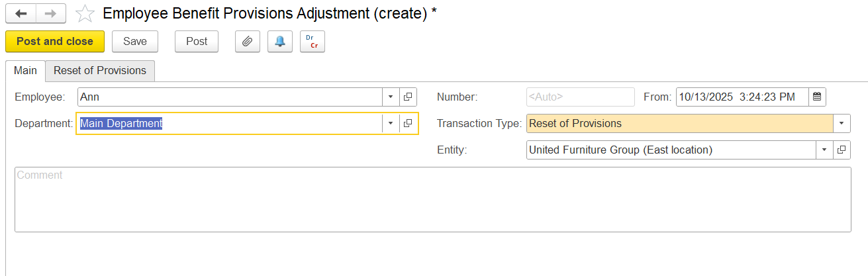This screenshot has height=276, width=868.
Task: Click the Post and close button
Action: (55, 41)
